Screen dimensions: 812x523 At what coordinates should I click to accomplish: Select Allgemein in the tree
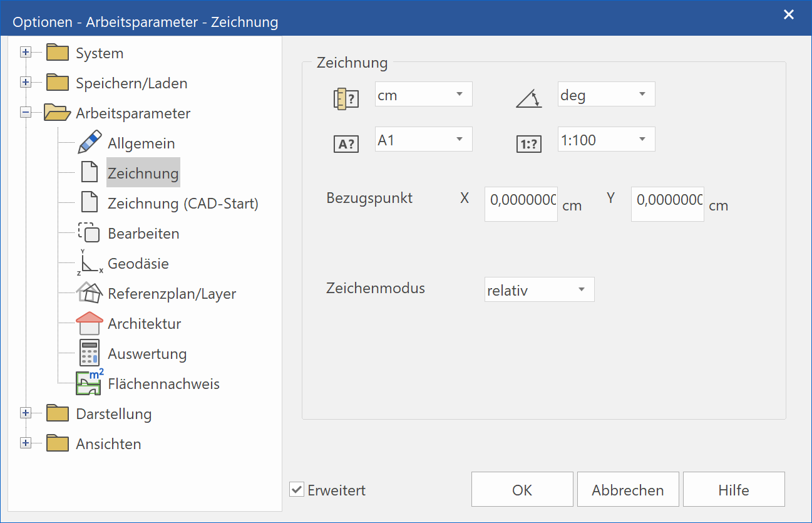(x=141, y=143)
